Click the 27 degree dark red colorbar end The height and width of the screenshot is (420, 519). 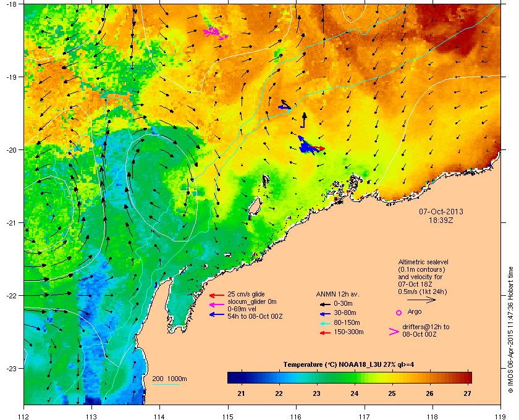tap(467, 377)
